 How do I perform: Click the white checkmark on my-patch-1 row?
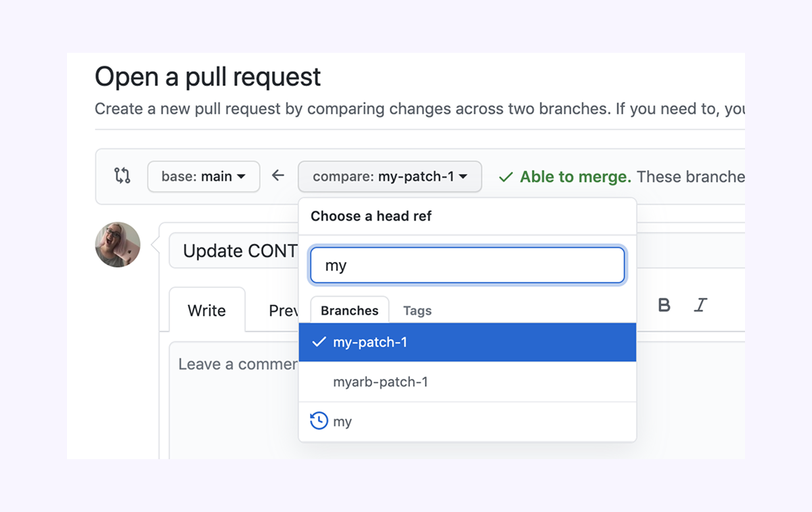(x=319, y=342)
